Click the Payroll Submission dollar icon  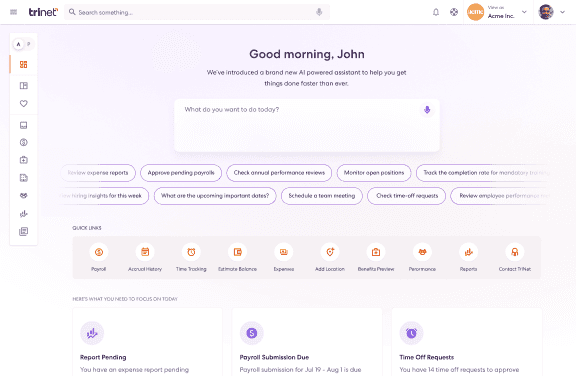tap(252, 333)
